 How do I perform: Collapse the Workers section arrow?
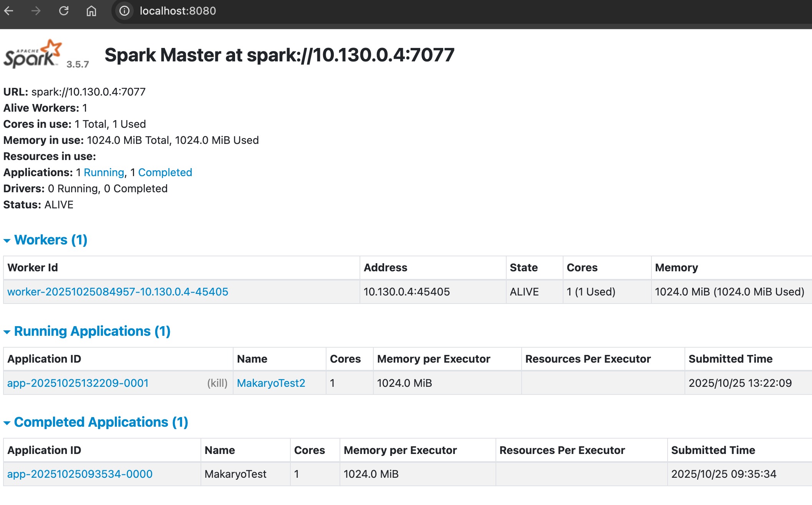(x=7, y=241)
